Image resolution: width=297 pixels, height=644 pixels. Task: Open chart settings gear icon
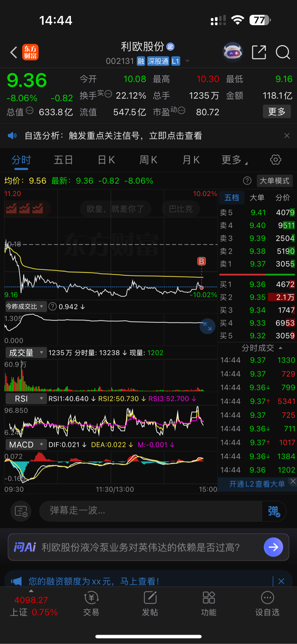pos(276,160)
